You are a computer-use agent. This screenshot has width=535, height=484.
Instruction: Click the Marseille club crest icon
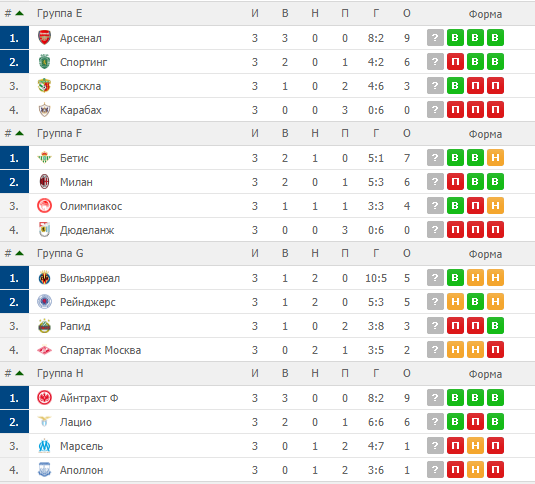[44, 446]
